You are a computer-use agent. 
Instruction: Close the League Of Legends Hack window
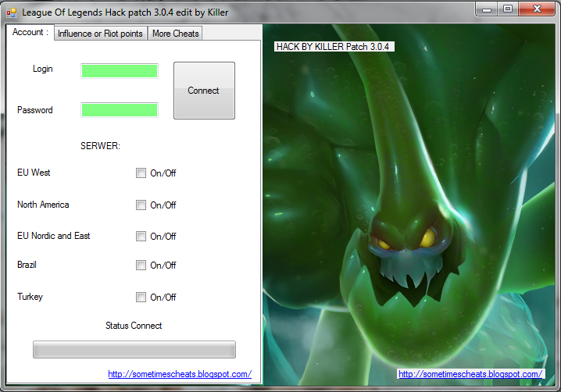coord(537,9)
